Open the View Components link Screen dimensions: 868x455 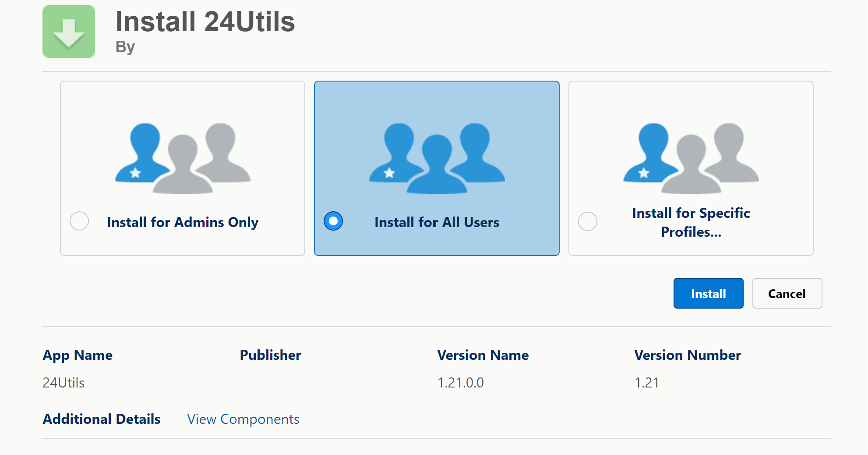click(x=243, y=419)
